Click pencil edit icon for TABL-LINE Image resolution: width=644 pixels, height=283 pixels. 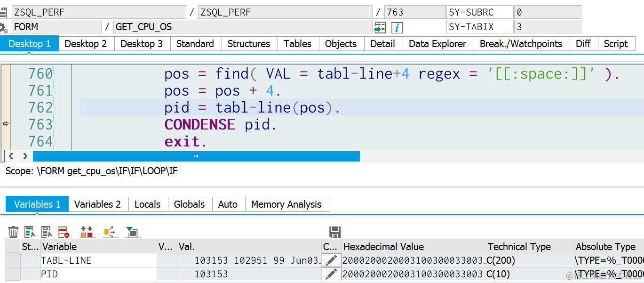331,260
